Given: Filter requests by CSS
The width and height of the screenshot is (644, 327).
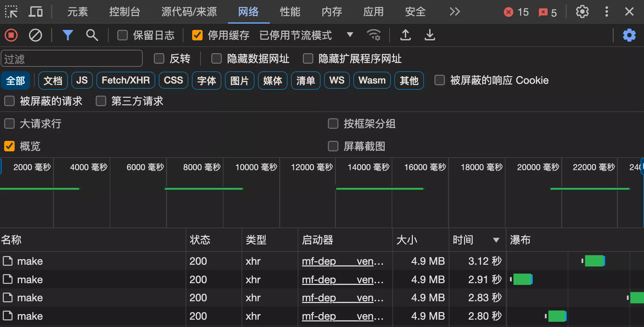Looking at the screenshot, I should pyautogui.click(x=173, y=81).
